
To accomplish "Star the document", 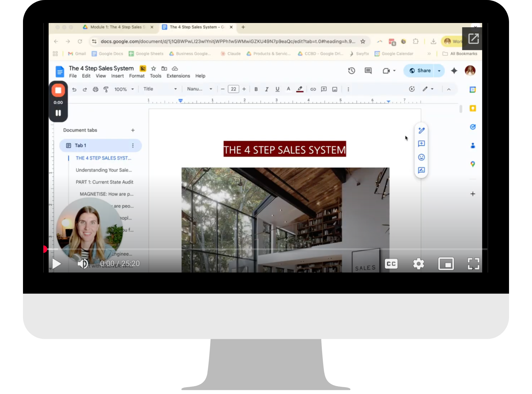I will pos(153,68).
